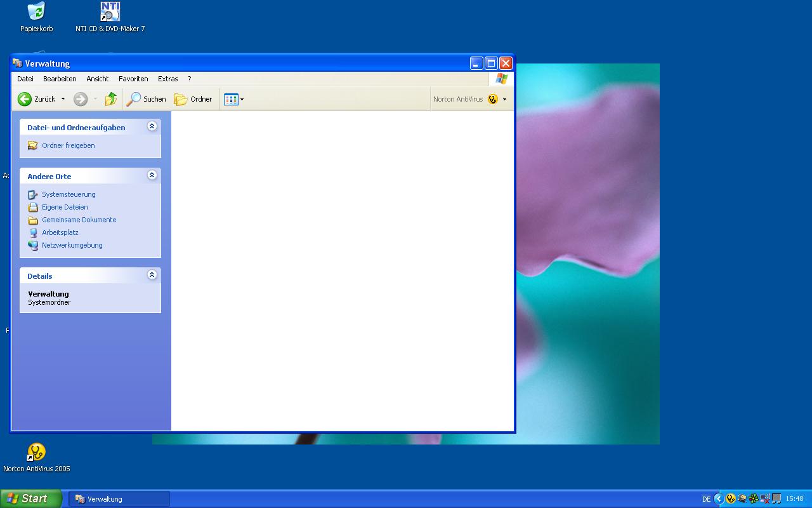812x508 pixels.
Task: Open the Datei menu
Action: (25, 79)
